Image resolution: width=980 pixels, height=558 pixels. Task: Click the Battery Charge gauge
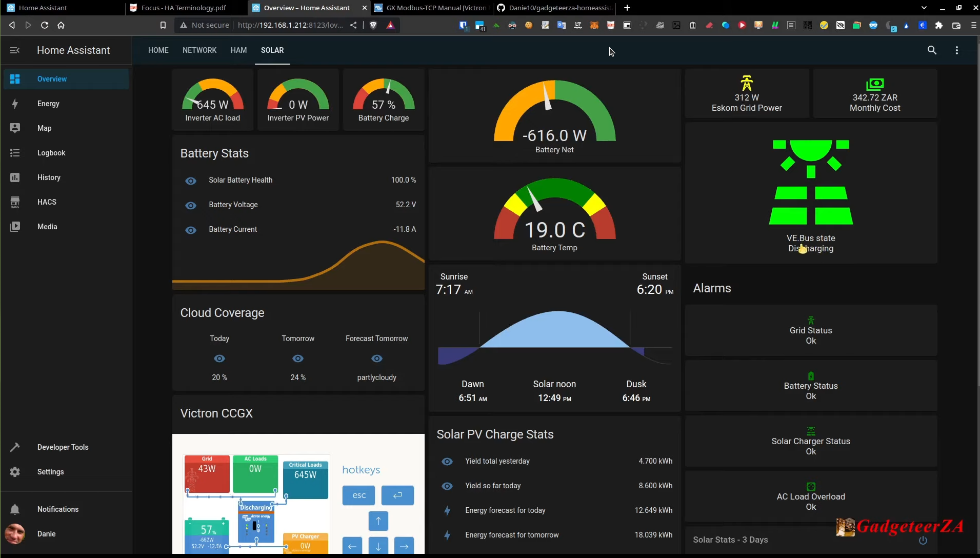click(x=384, y=100)
